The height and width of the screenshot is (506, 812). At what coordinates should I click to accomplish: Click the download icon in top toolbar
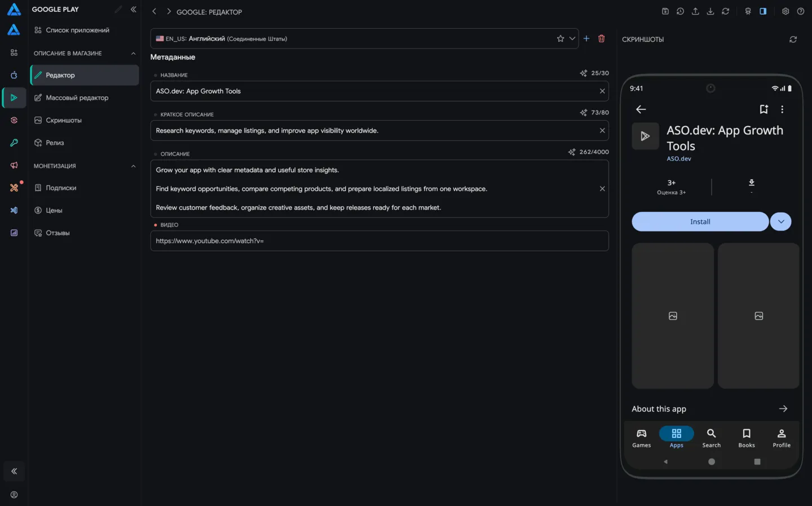click(x=710, y=11)
